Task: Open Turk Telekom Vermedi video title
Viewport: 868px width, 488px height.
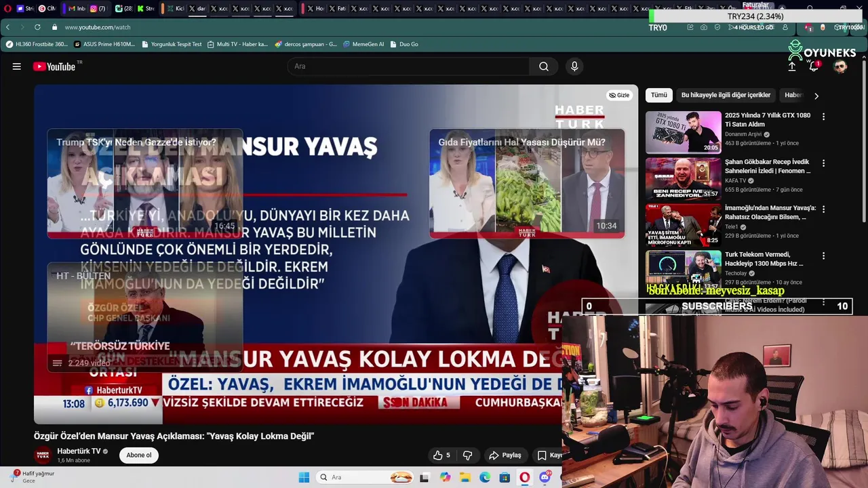Action: (x=765, y=259)
